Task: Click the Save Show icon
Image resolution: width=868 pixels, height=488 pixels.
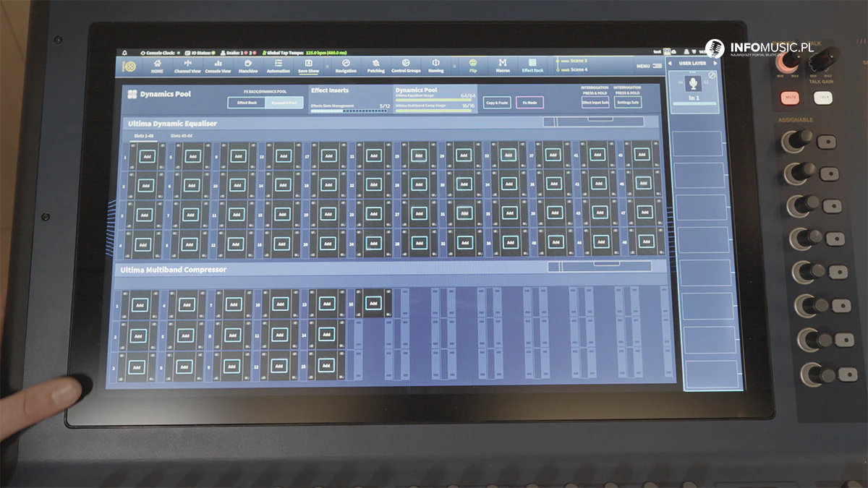Action: 308,66
